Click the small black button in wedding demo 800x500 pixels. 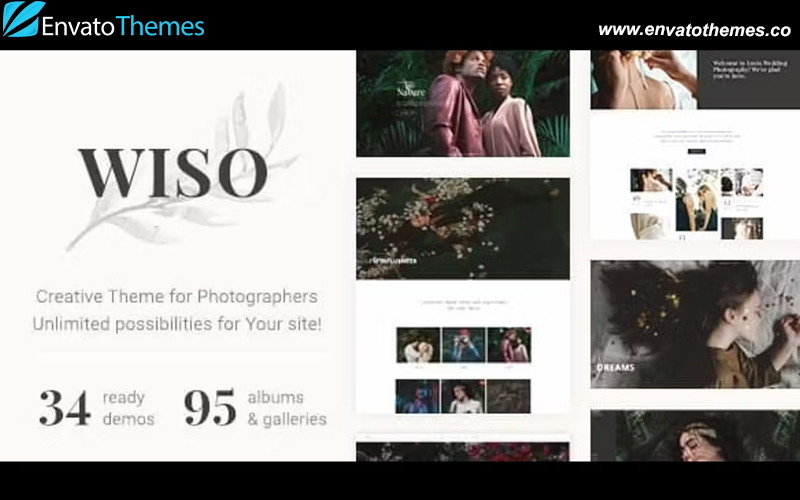coord(696,151)
